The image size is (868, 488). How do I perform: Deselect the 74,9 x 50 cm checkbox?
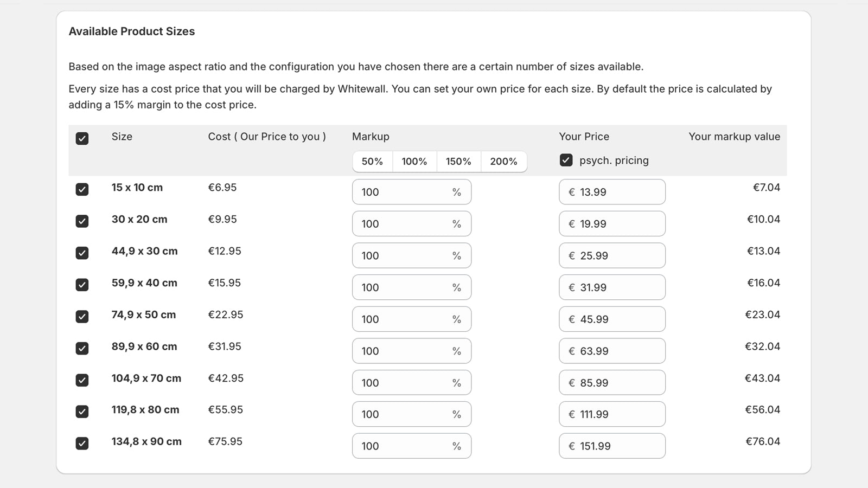click(82, 316)
